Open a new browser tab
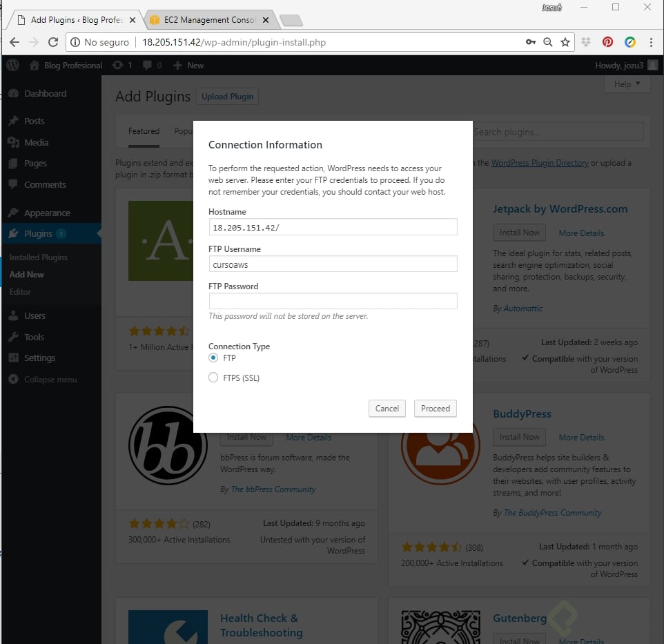Image resolution: width=664 pixels, height=644 pixels. point(291,20)
